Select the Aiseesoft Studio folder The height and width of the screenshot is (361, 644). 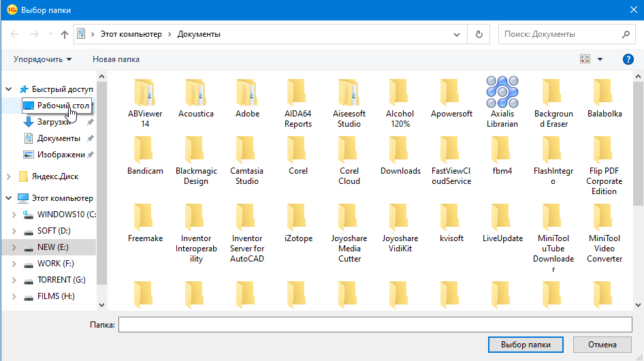(x=349, y=103)
